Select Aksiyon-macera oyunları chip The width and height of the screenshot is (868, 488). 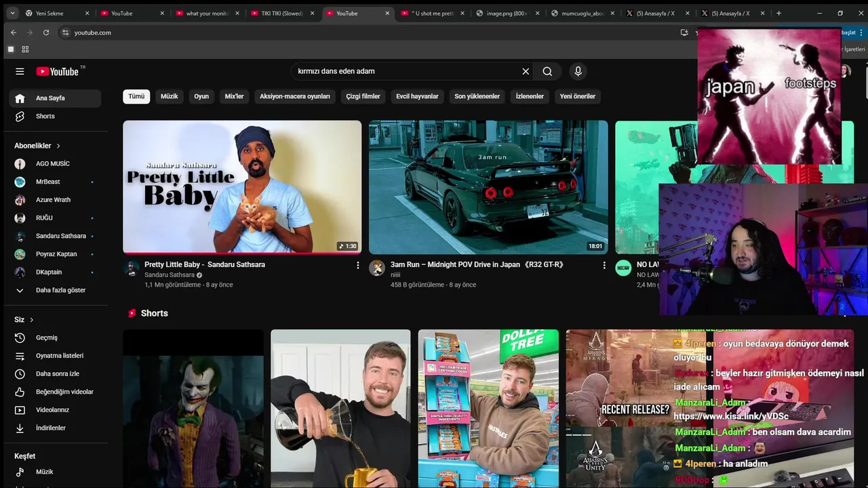click(295, 96)
